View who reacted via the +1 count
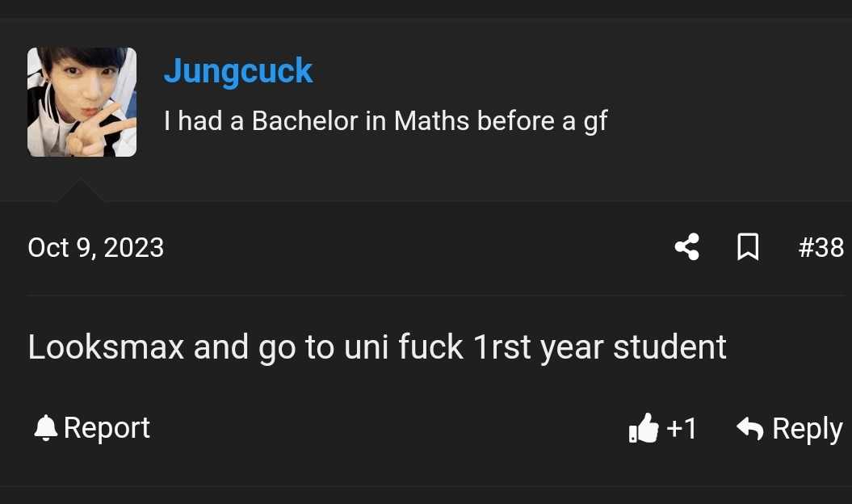 tap(682, 428)
